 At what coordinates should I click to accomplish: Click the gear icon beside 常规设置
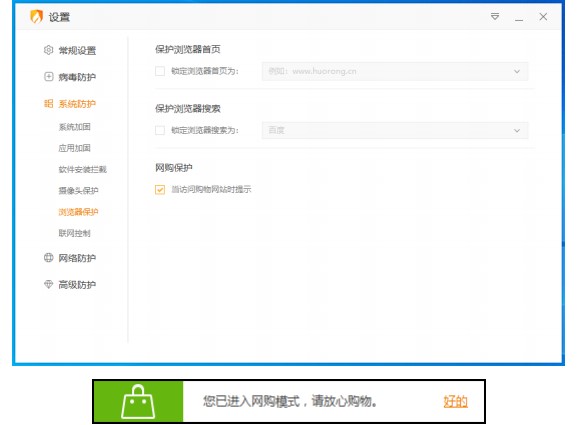[49, 50]
